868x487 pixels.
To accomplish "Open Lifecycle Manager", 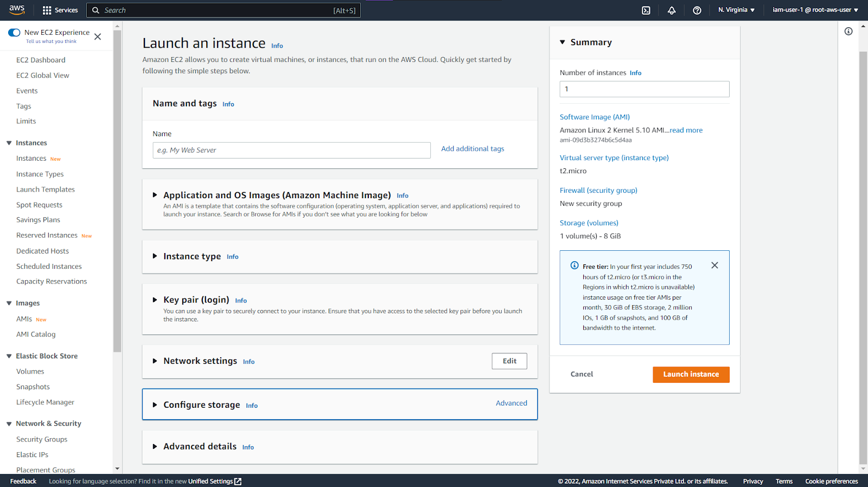I will click(x=45, y=402).
